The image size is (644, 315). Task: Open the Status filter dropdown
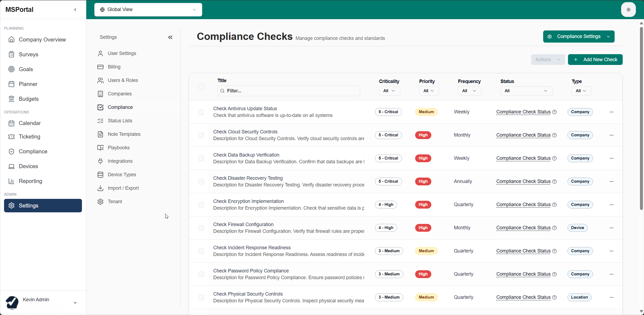526,91
